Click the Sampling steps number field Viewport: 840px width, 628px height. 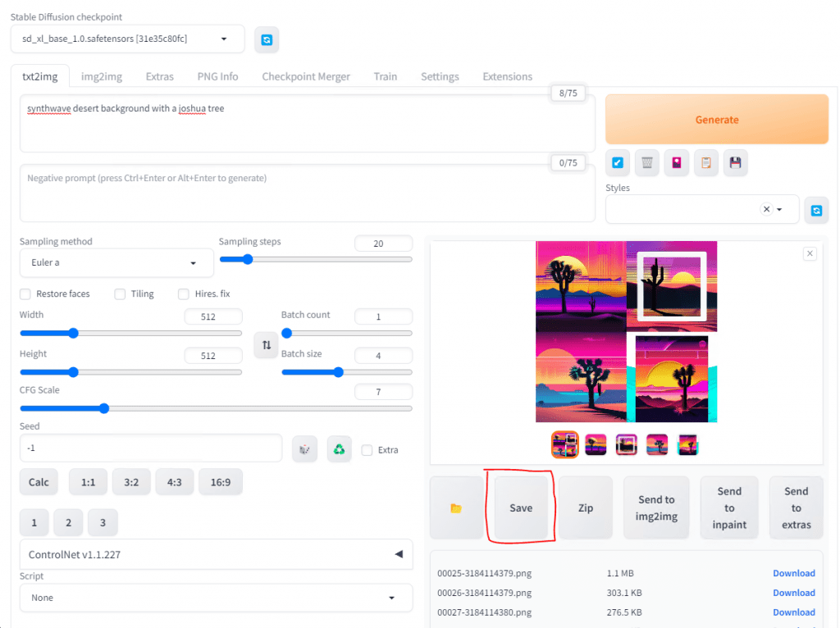[384, 243]
